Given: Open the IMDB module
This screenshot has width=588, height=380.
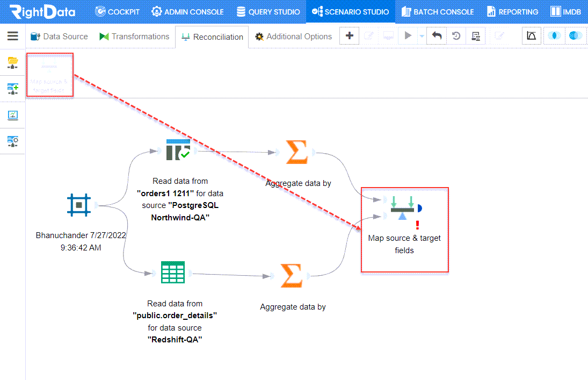Looking at the screenshot, I should (x=565, y=12).
